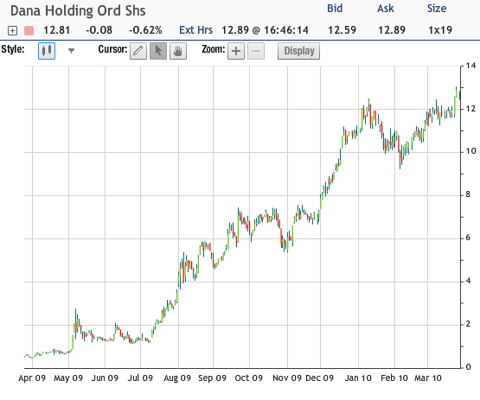This screenshot has height=400, width=480.
Task: Click the last price 12.81
Action: [57, 30]
